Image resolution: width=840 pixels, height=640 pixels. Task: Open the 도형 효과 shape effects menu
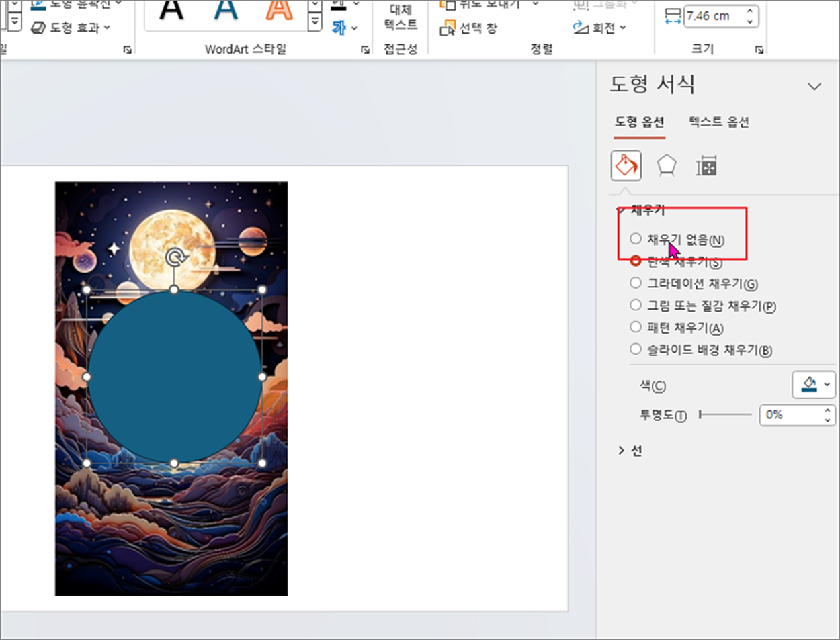click(71, 28)
